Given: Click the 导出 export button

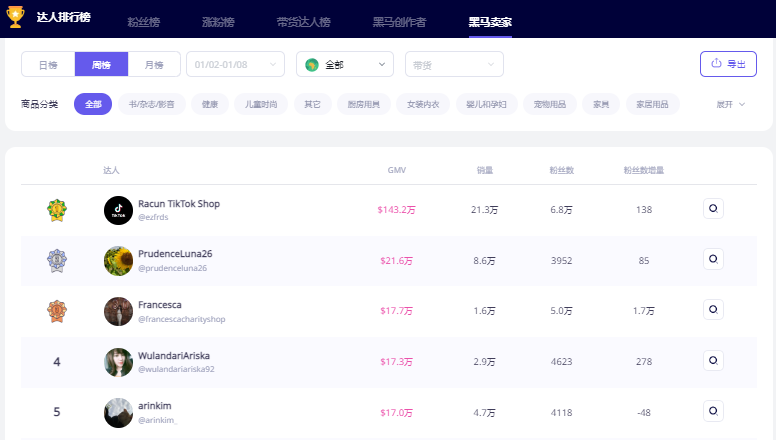Looking at the screenshot, I should [x=728, y=64].
